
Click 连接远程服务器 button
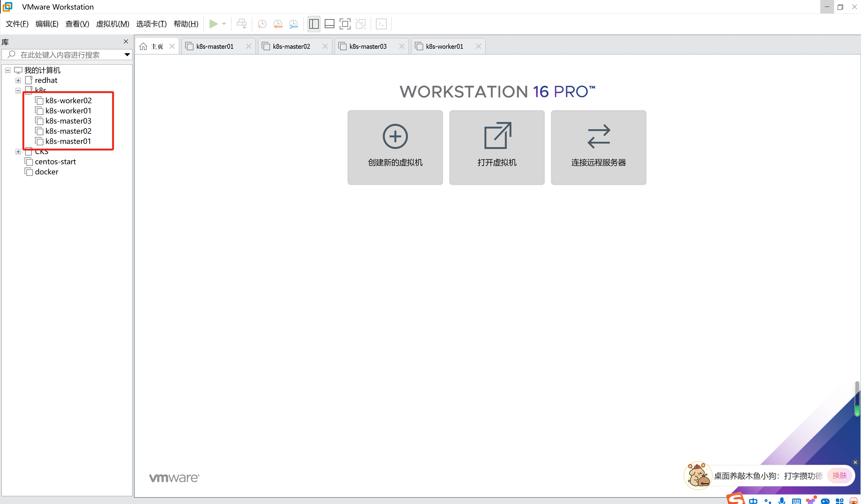(599, 148)
